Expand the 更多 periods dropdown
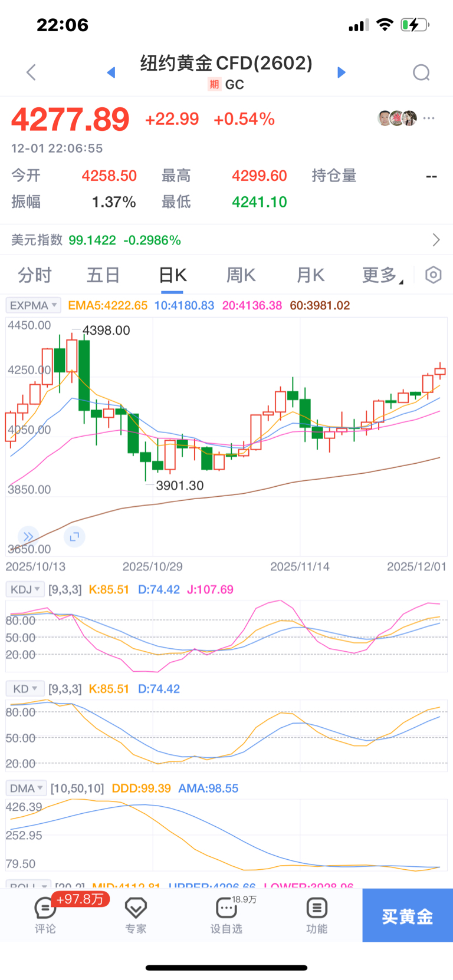 [383, 275]
